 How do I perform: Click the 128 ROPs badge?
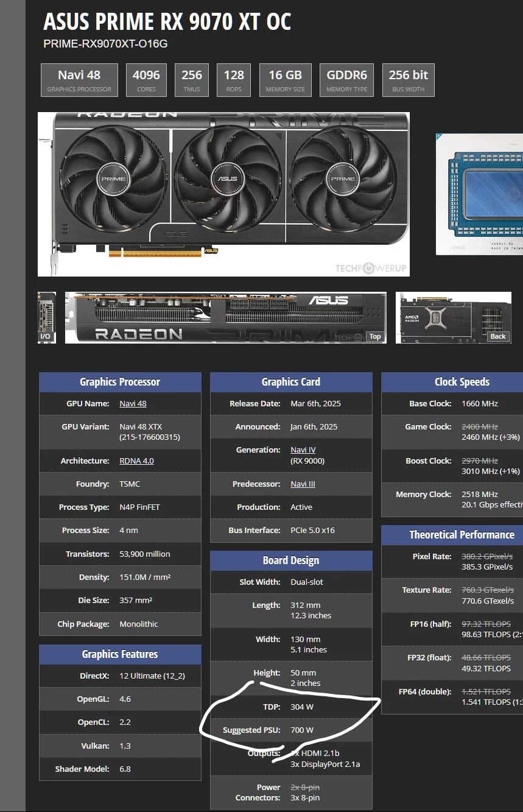point(234,80)
